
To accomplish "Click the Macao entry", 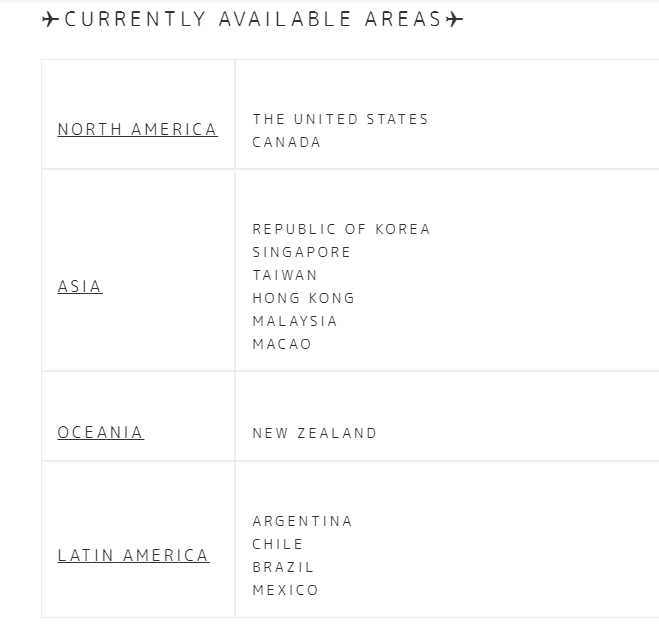I will click(282, 344).
